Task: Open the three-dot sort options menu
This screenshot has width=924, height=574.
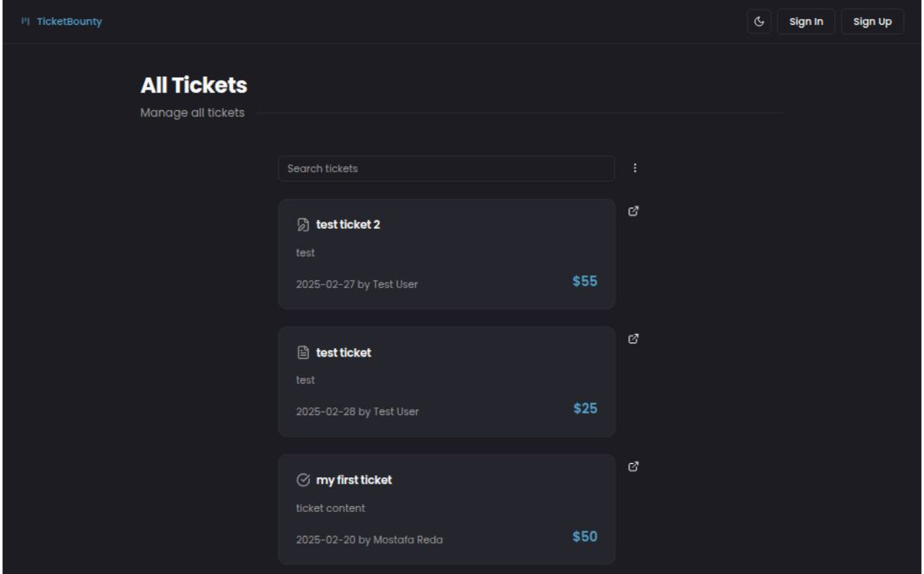Action: click(x=634, y=168)
